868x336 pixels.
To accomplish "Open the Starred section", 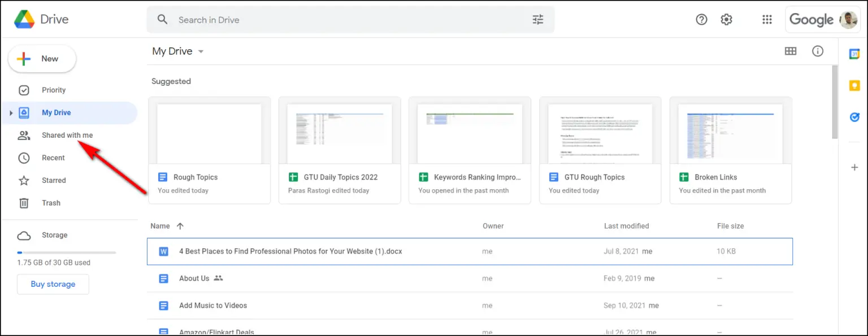I will [x=54, y=181].
